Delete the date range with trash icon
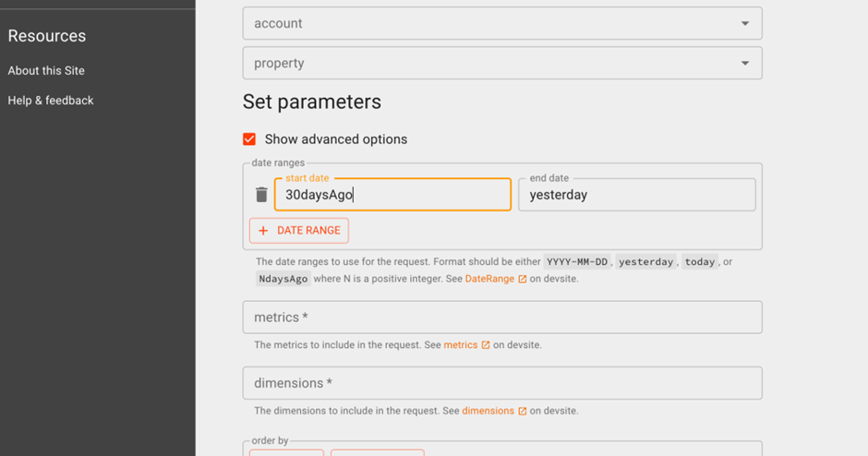 261,195
